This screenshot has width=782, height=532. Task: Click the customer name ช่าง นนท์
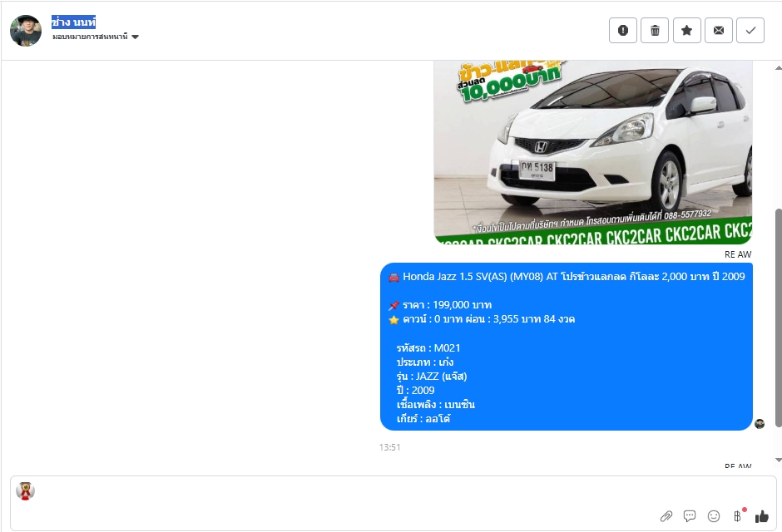click(73, 22)
